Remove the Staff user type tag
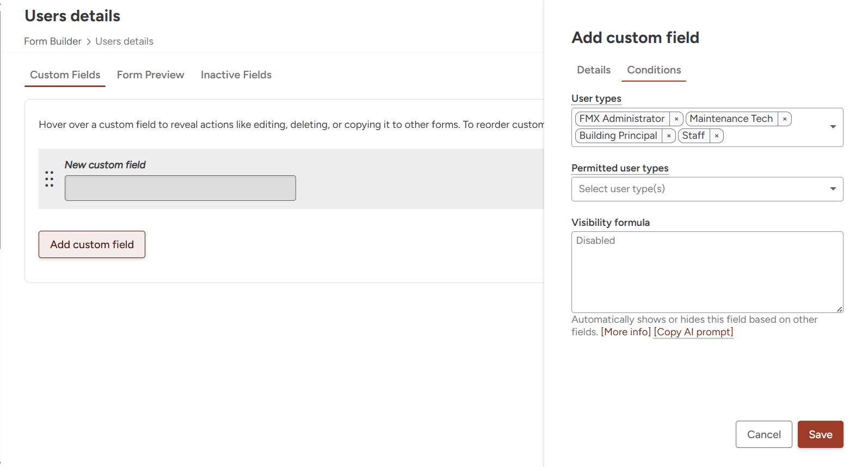 pos(717,136)
